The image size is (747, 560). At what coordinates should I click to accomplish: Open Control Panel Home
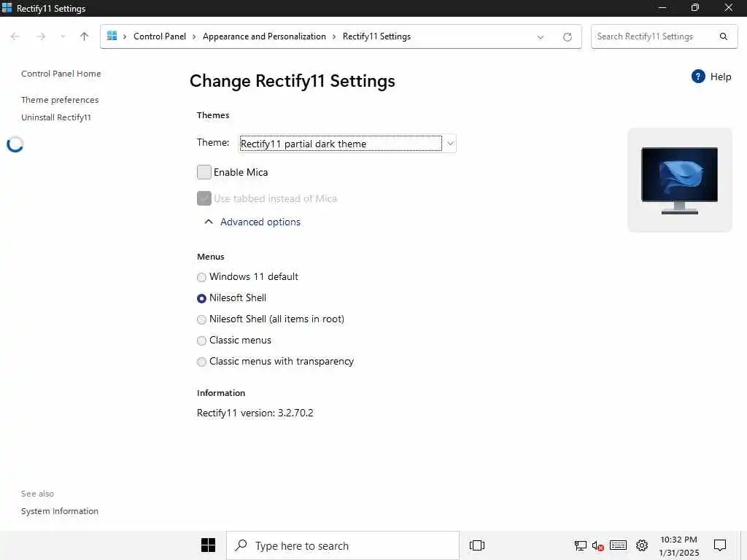point(61,74)
